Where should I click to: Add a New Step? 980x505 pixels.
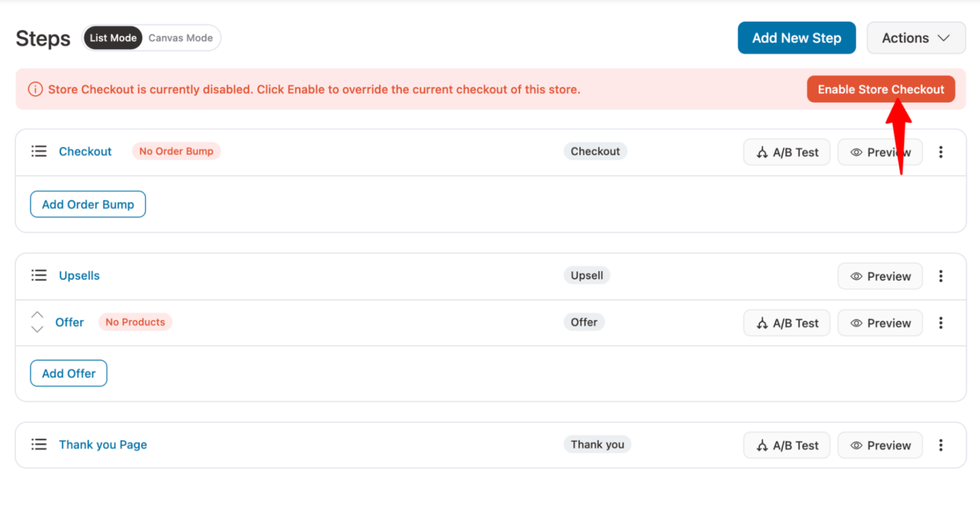click(796, 38)
